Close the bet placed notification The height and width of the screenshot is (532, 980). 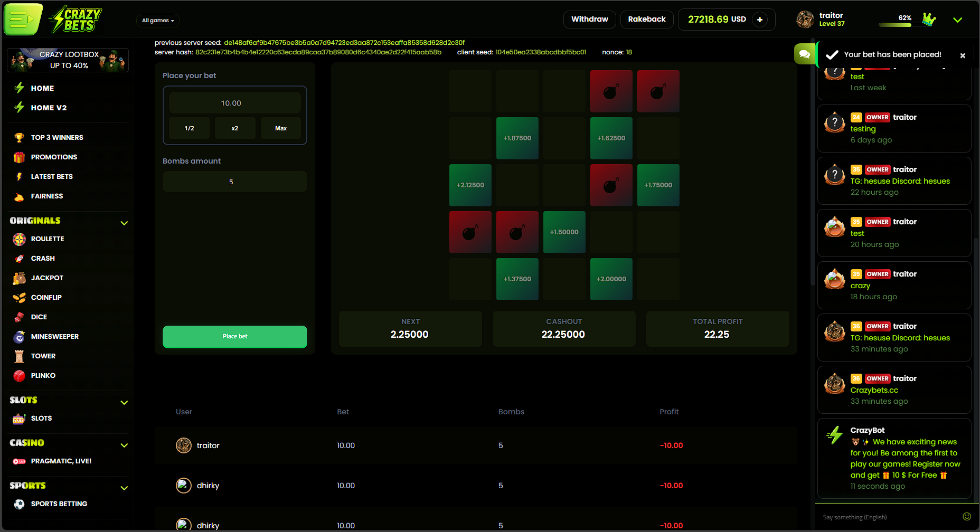[963, 55]
